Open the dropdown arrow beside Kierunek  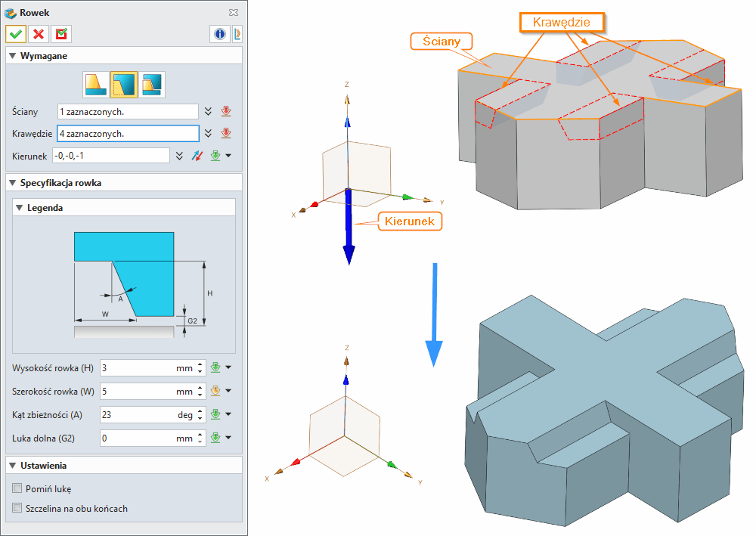(229, 156)
